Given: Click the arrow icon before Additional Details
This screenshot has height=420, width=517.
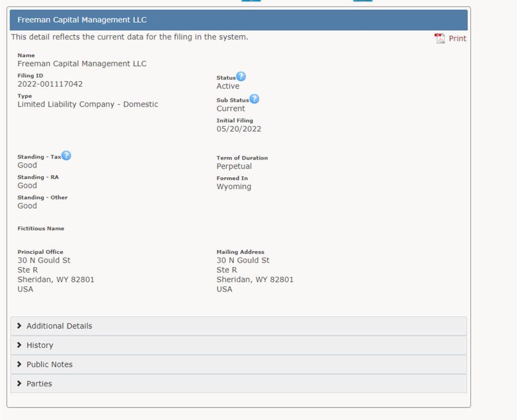Looking at the screenshot, I should tap(19, 326).
